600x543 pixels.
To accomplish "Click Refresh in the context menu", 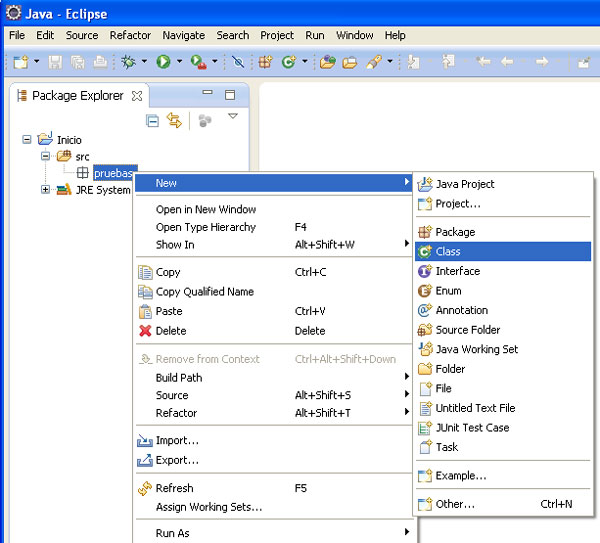I will (274, 488).
